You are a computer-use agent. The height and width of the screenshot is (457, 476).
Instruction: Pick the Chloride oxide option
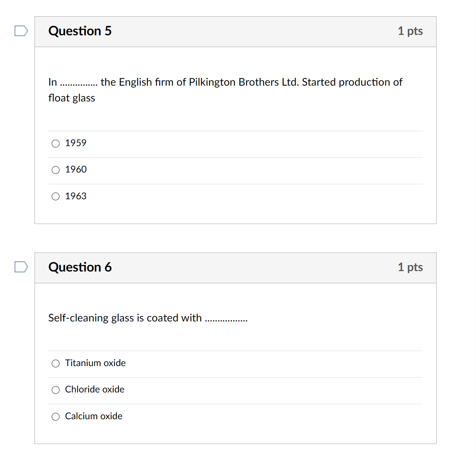[x=55, y=390]
